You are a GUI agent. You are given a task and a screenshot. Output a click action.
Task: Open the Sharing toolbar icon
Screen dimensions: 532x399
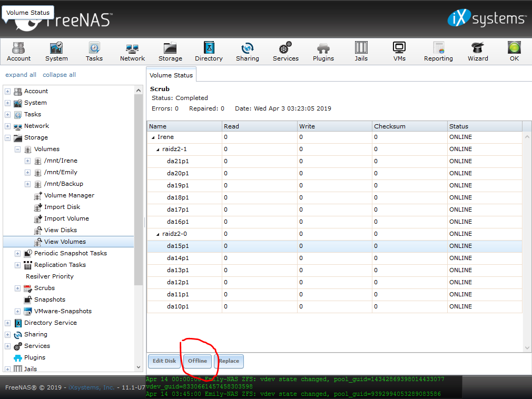tap(248, 52)
